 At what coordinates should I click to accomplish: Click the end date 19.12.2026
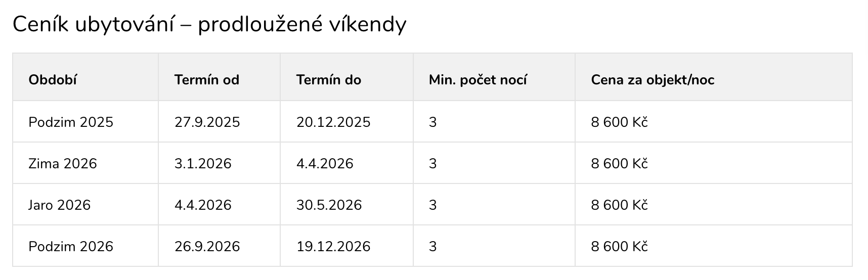[x=333, y=247]
